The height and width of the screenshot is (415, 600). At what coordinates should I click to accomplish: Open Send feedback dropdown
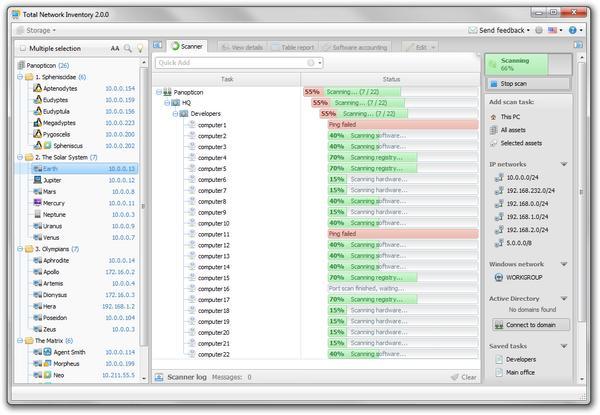(x=499, y=30)
